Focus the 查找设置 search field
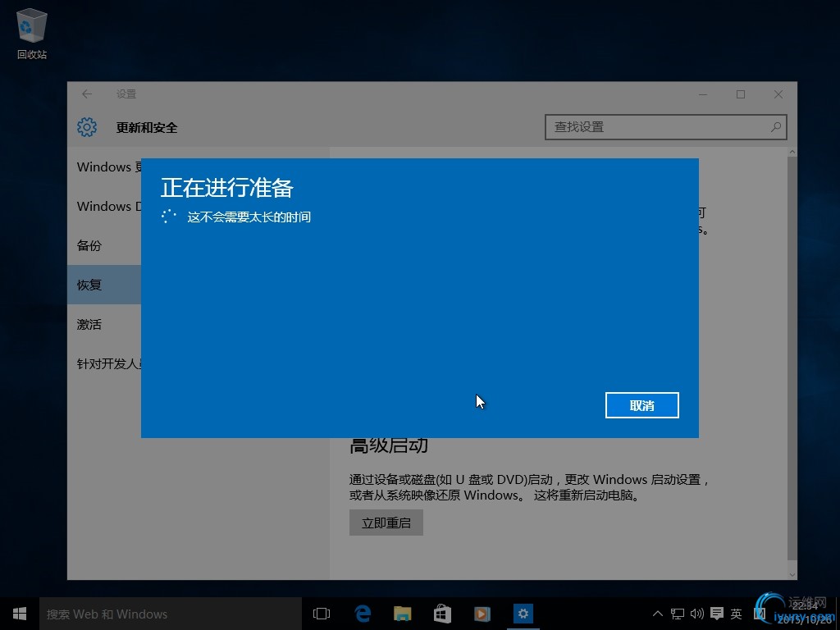840x630 pixels. (666, 127)
